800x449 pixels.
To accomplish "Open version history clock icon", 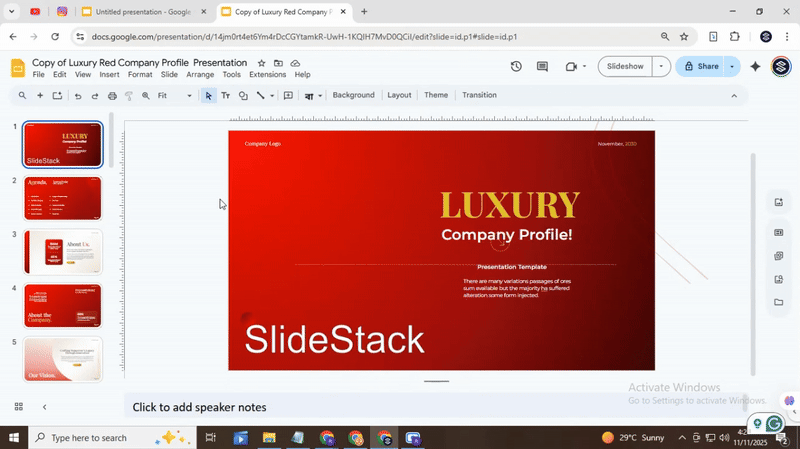I will [516, 67].
